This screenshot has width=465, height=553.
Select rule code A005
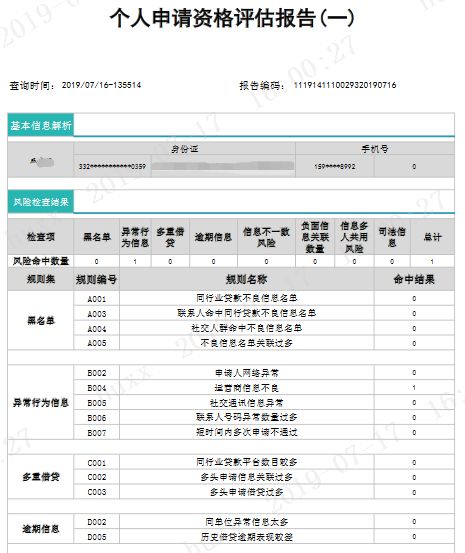pyautogui.click(x=97, y=343)
